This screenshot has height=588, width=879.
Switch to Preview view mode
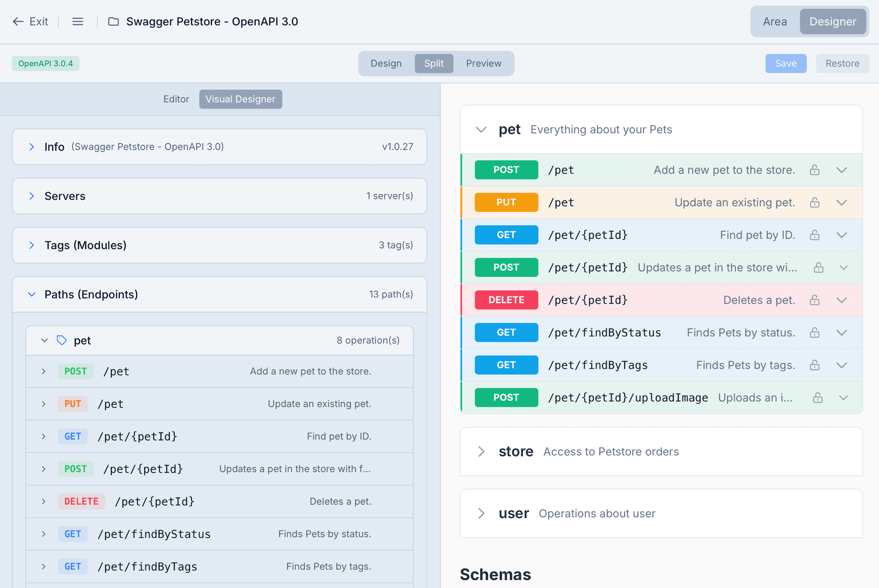pyautogui.click(x=483, y=63)
